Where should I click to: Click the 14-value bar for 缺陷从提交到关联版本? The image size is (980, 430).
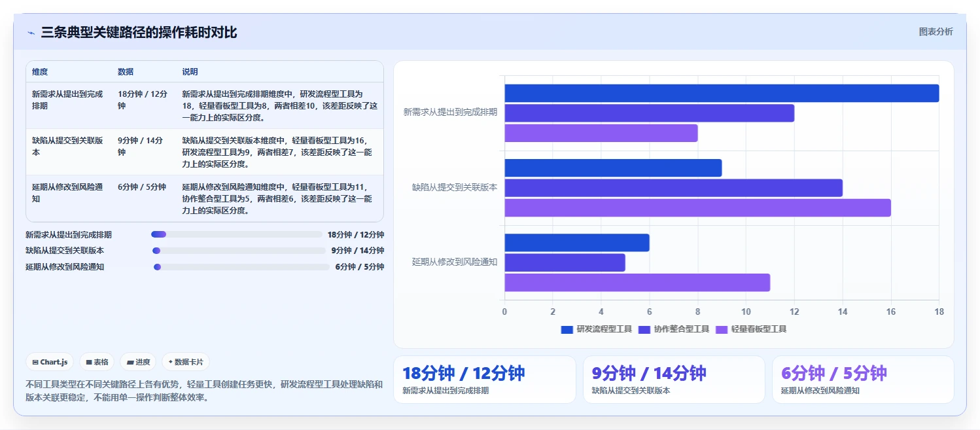[673, 188]
